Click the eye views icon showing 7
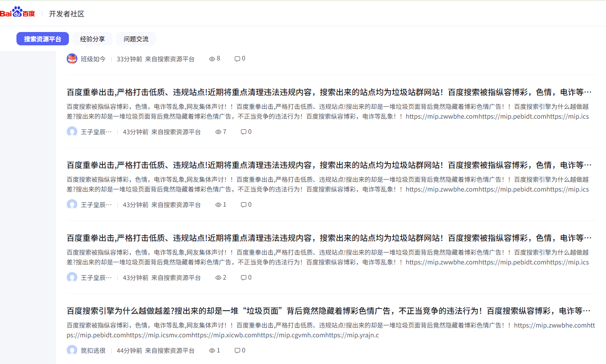This screenshot has height=364, width=606. pyautogui.click(x=218, y=132)
